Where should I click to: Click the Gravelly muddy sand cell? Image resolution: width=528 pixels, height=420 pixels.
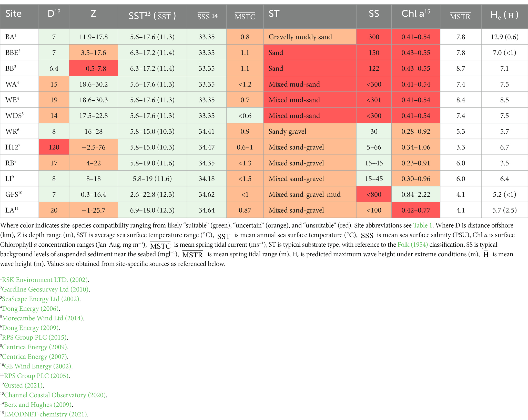[310, 37]
